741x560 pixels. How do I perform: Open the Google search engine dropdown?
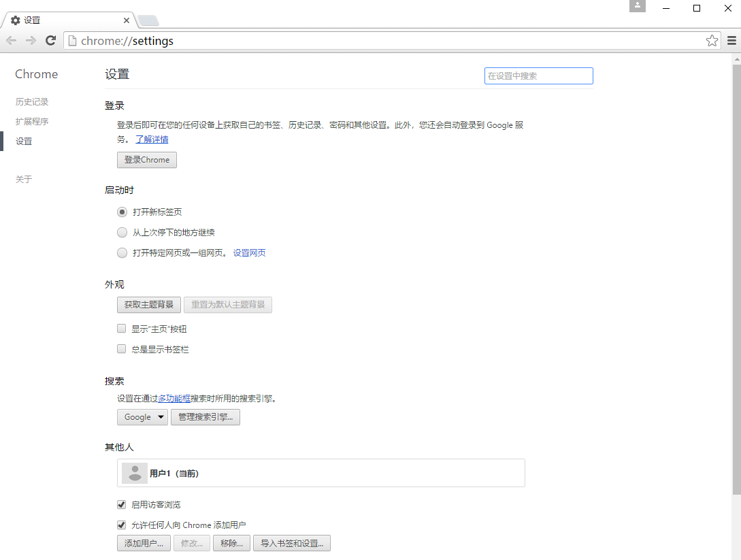142,416
